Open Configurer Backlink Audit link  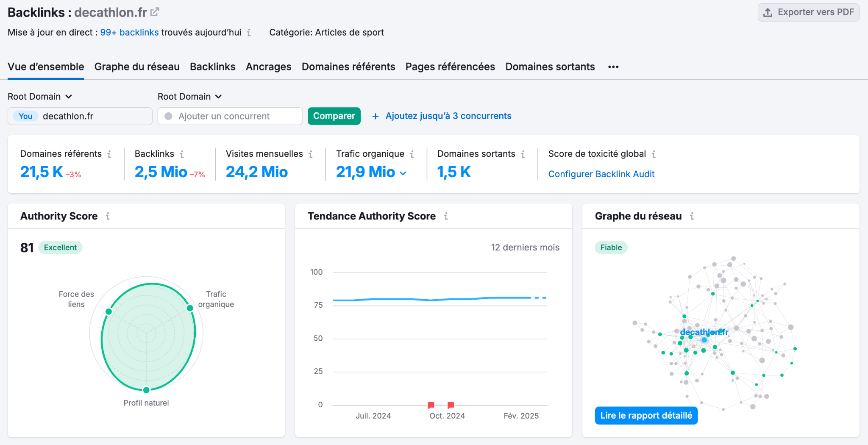(x=601, y=174)
